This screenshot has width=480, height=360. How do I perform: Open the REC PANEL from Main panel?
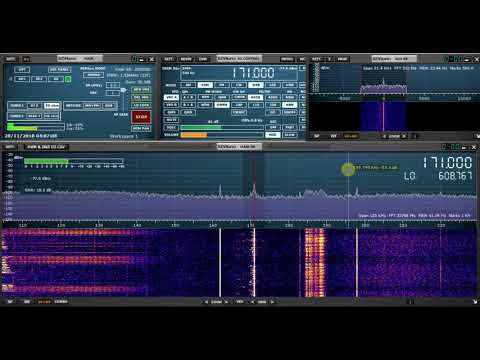pos(59,70)
